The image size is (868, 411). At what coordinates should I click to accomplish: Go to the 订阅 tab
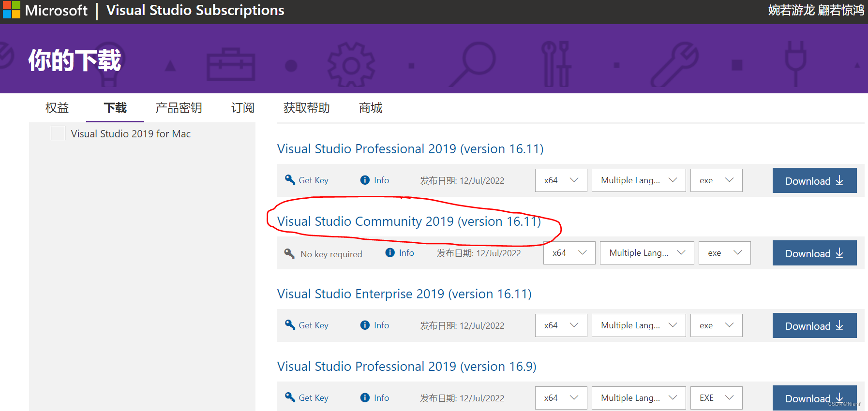coord(242,108)
